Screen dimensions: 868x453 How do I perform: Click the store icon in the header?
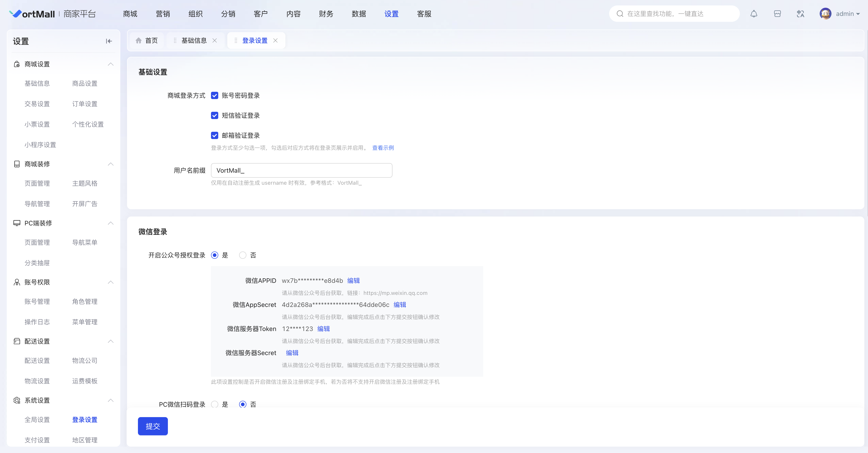(x=777, y=14)
